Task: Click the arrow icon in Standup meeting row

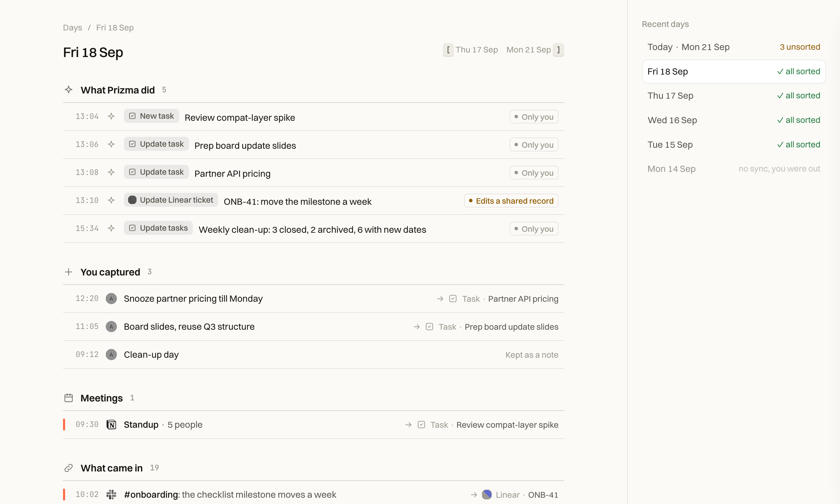Action: tap(408, 425)
